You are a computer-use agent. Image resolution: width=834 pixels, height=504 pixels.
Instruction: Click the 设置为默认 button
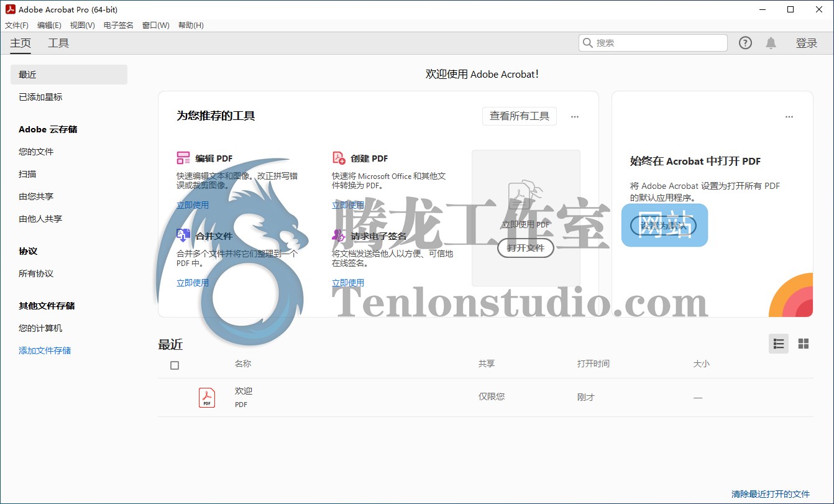[664, 226]
